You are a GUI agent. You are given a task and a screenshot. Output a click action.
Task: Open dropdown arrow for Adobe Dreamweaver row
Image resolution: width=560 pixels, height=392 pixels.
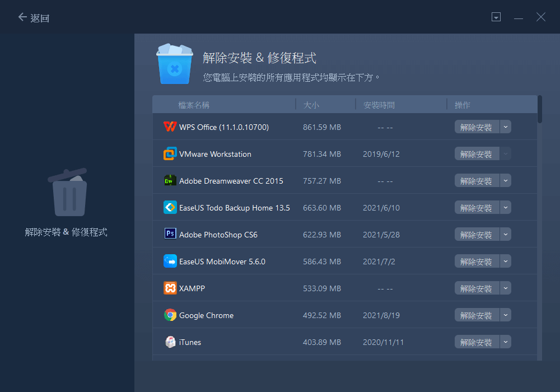(x=505, y=181)
